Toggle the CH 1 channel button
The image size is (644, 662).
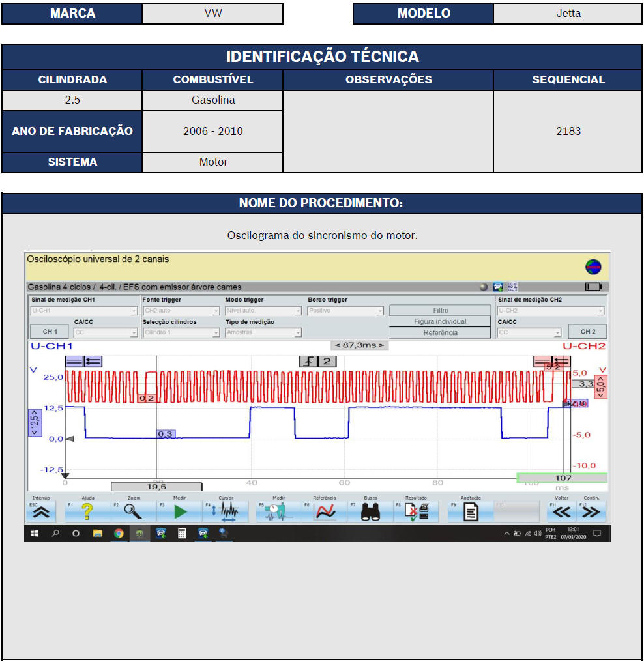point(50,332)
